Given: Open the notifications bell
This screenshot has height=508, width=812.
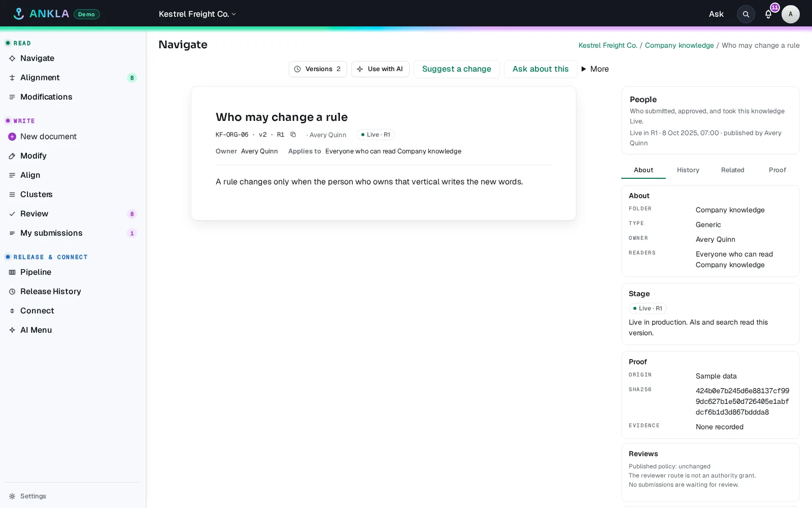Looking at the screenshot, I should pyautogui.click(x=768, y=14).
